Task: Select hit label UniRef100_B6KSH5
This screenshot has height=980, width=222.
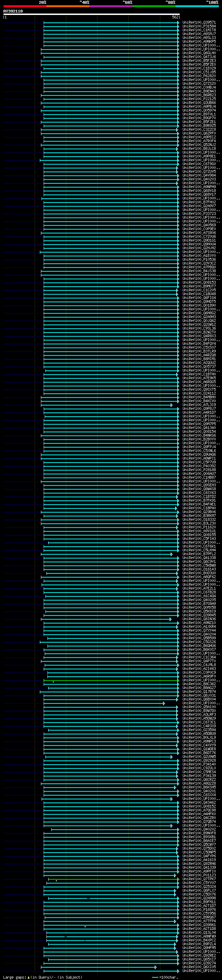Action: 199,787
